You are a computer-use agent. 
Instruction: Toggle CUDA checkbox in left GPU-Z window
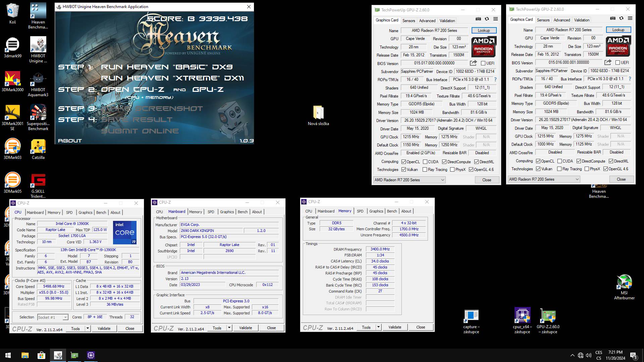click(425, 162)
